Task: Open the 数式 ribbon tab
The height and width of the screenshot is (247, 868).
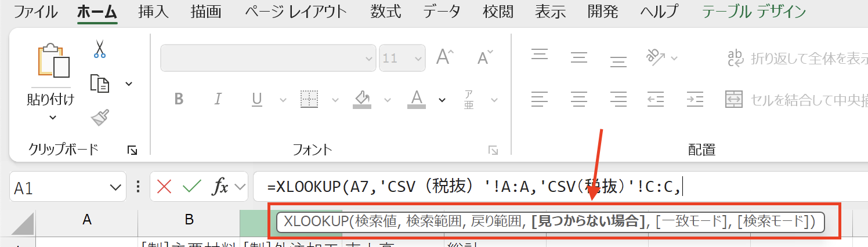Action: tap(385, 12)
